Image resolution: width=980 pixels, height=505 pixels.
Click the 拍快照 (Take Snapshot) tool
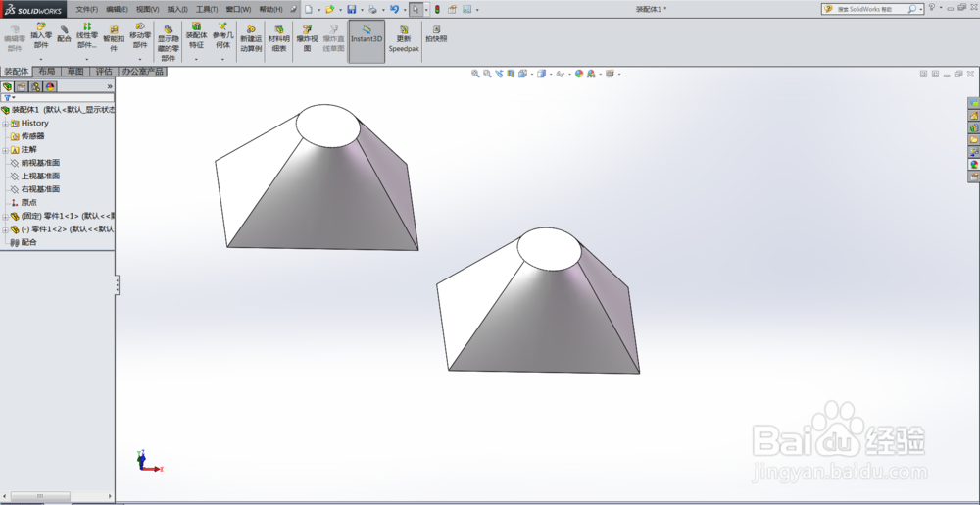[x=436, y=34]
